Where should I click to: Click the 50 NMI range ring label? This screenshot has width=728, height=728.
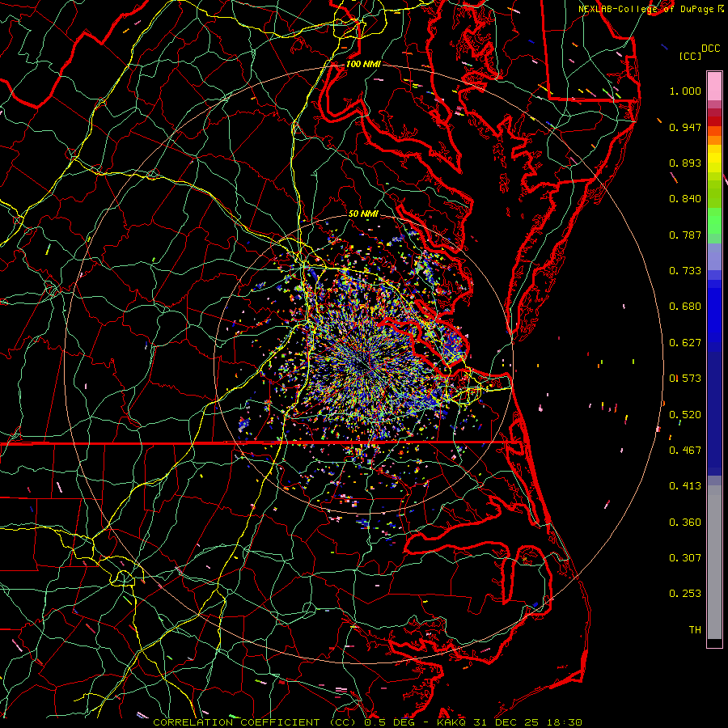coord(363,214)
